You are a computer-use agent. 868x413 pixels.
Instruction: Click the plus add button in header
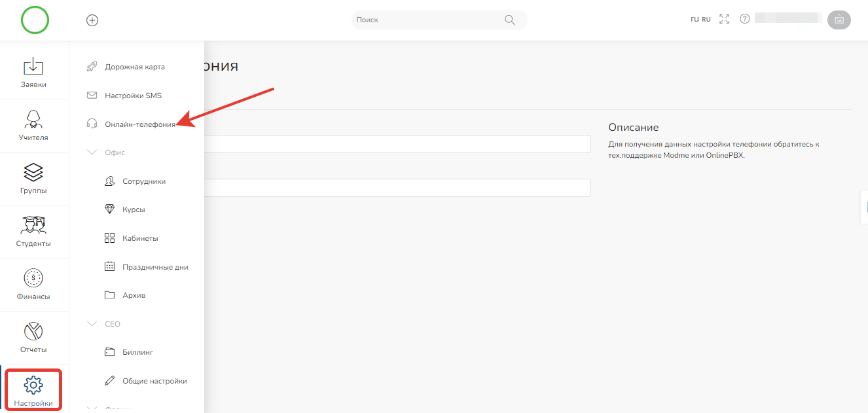[92, 20]
